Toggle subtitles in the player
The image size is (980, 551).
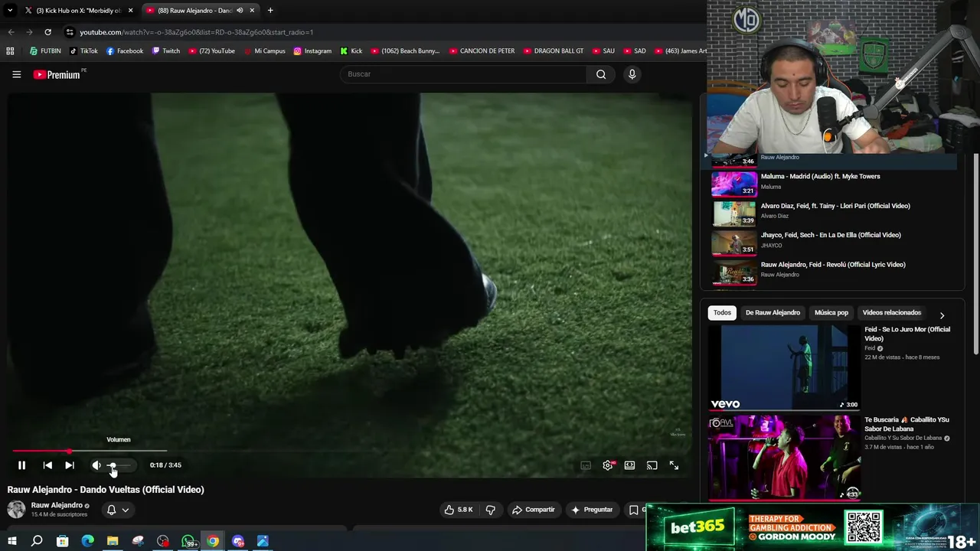tap(586, 465)
